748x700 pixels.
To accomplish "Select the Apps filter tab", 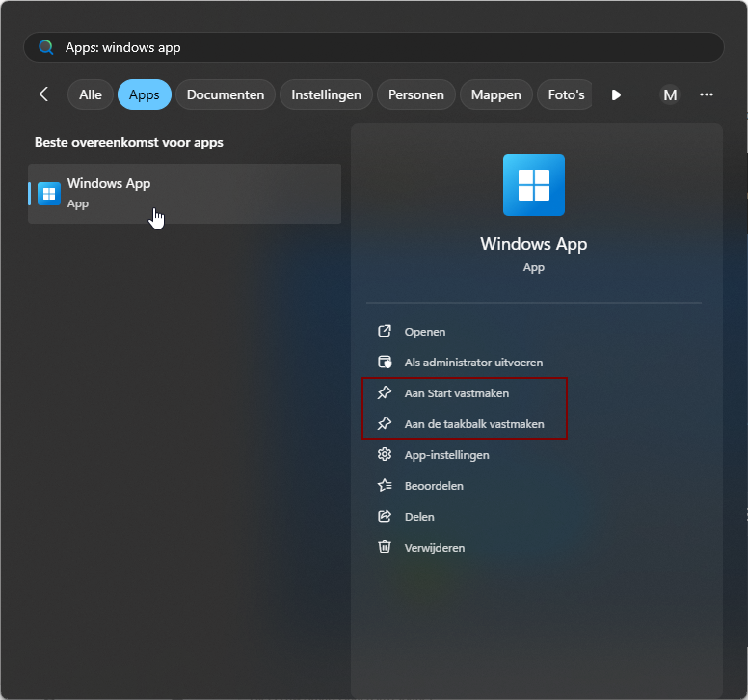I will coord(145,94).
